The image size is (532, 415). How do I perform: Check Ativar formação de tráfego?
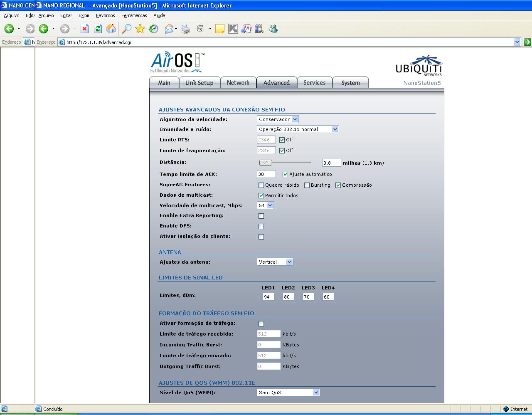coord(261,324)
